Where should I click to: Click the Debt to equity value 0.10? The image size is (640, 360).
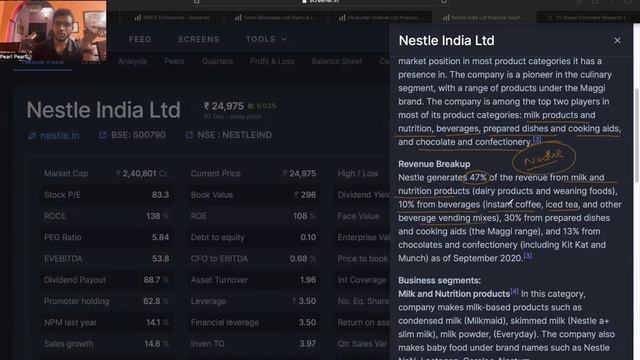pos(308,237)
